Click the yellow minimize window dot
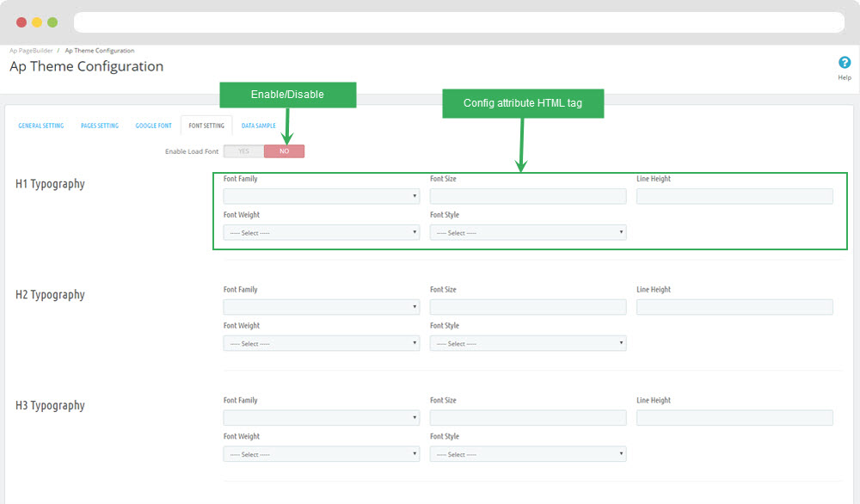 [x=37, y=22]
